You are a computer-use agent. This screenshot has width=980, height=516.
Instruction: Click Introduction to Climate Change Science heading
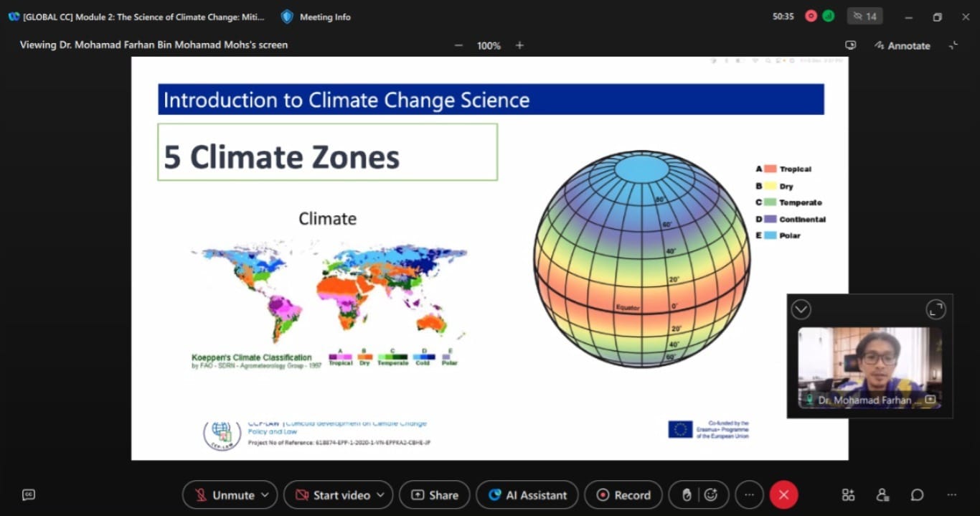pos(347,100)
